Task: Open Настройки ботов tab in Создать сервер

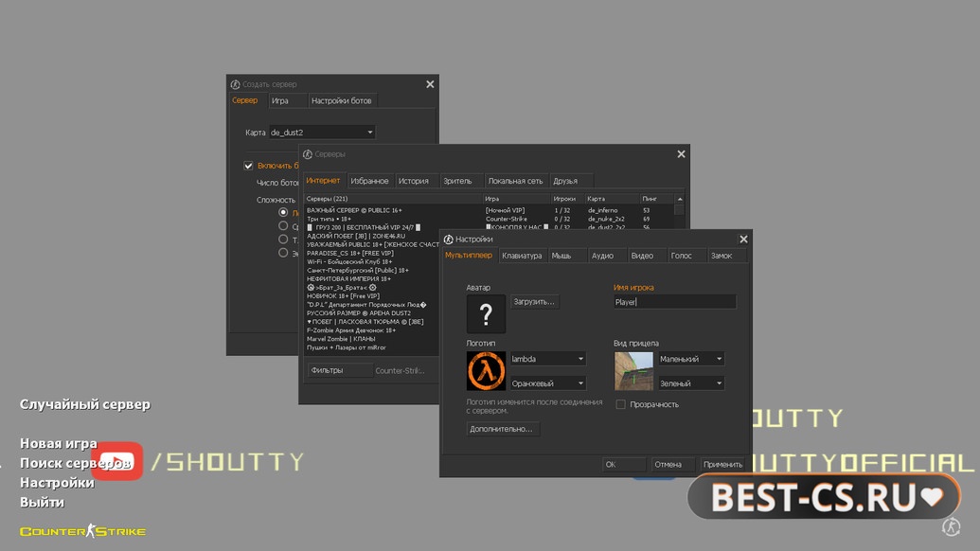Action: point(341,100)
